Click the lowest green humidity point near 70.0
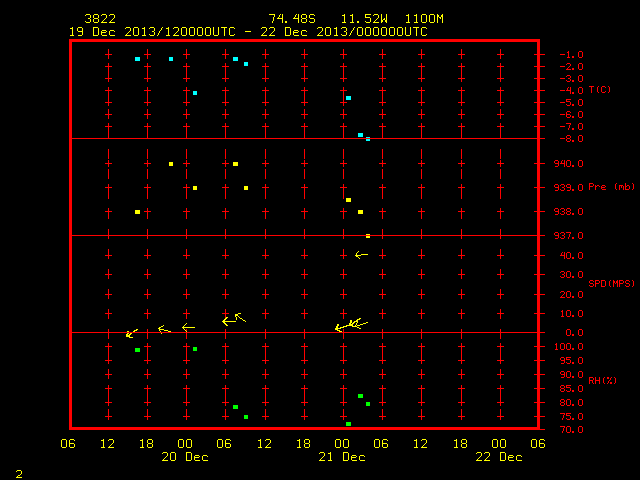The width and height of the screenshot is (640, 480). click(348, 424)
